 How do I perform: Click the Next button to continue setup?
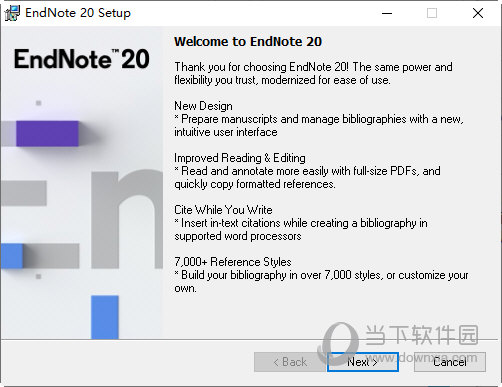(363, 362)
